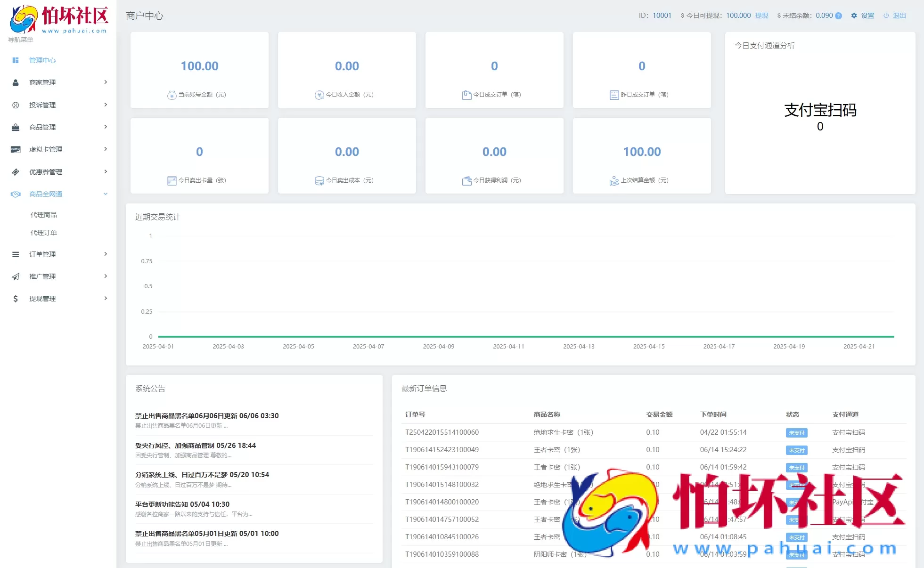The image size is (924, 568).
Task: Click the green line in 近期交易统计 chart
Action: [x=518, y=336]
